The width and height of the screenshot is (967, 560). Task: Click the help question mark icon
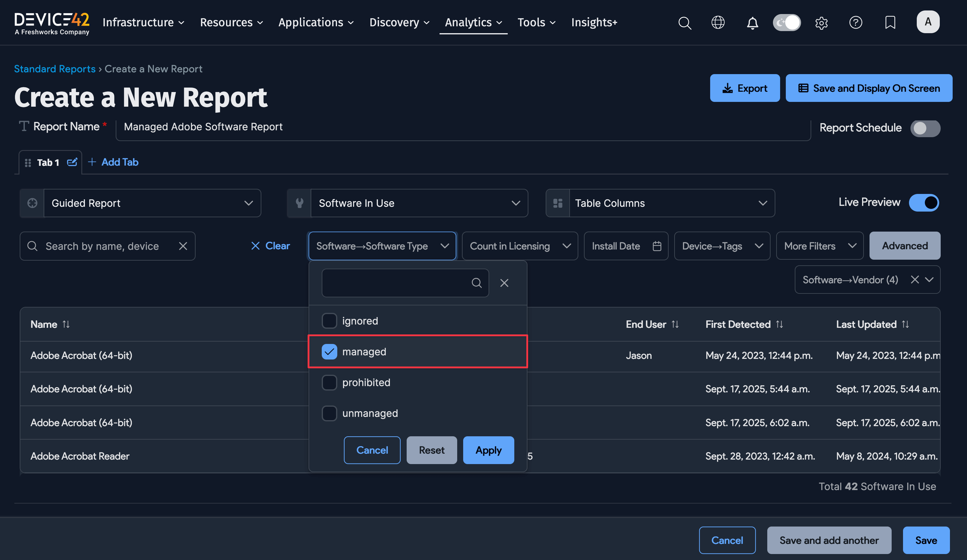pyautogui.click(x=855, y=23)
